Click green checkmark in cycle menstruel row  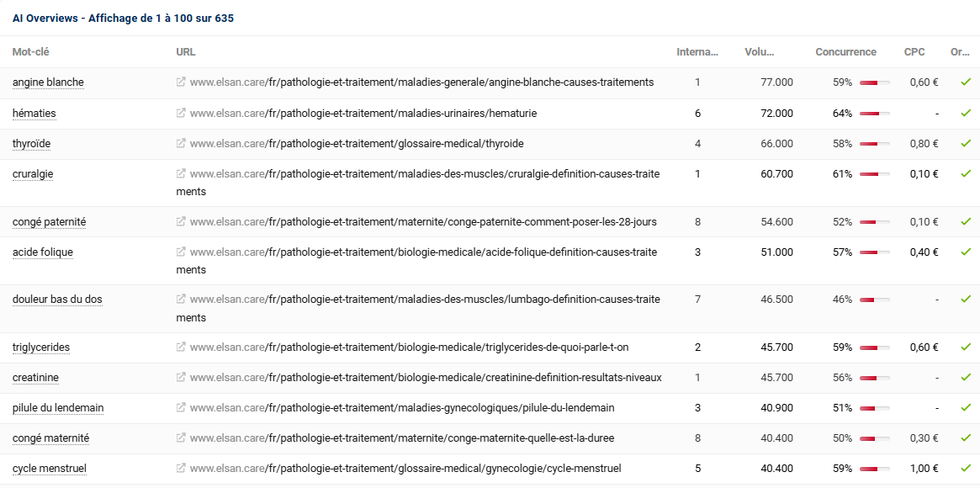coord(966,468)
